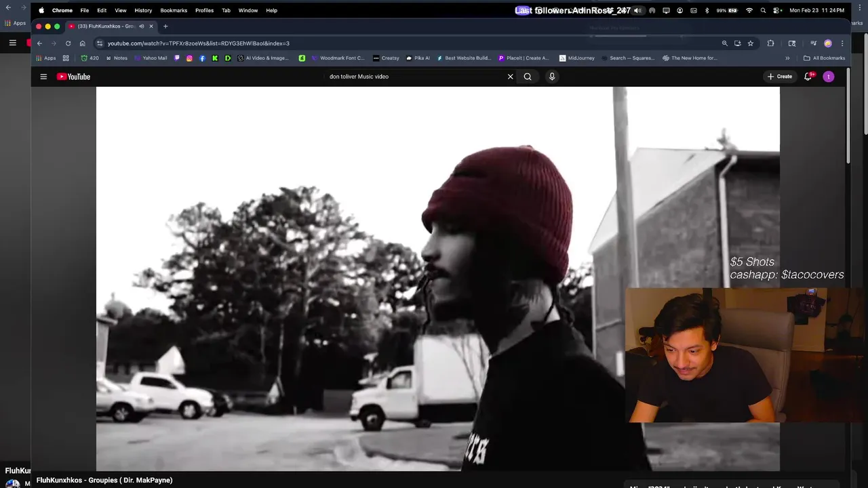Open the Chrome profile avatar
Image resolution: width=868 pixels, height=488 pixels.
pyautogui.click(x=828, y=43)
